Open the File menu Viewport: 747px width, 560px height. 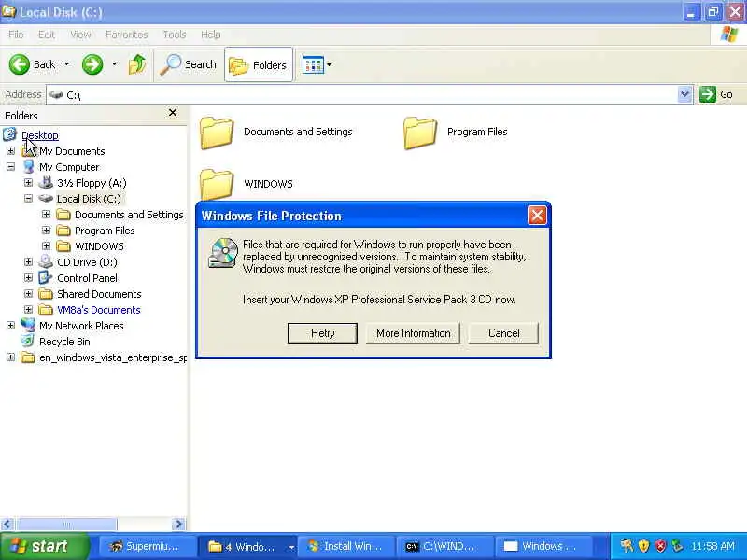tap(16, 35)
